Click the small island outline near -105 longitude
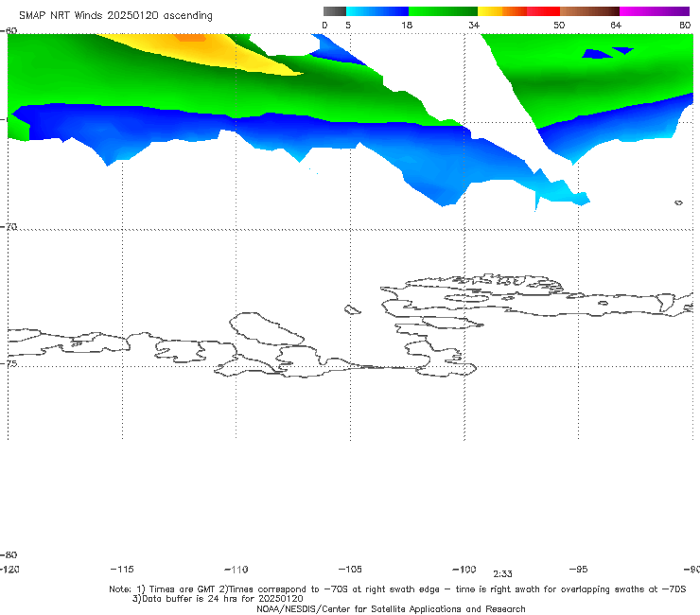Screen dimensions: 700x615 pyautogui.click(x=352, y=309)
